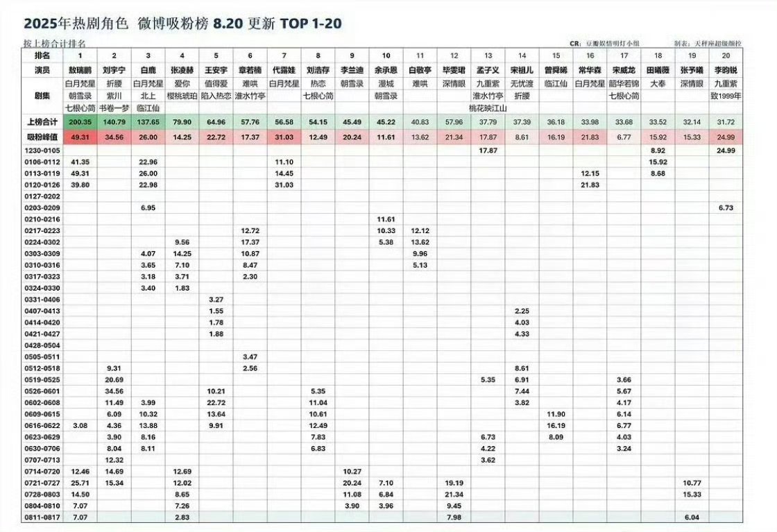777x532 pixels.
Task: Select total "31.72" for 李昀锐
Action: tap(726, 122)
